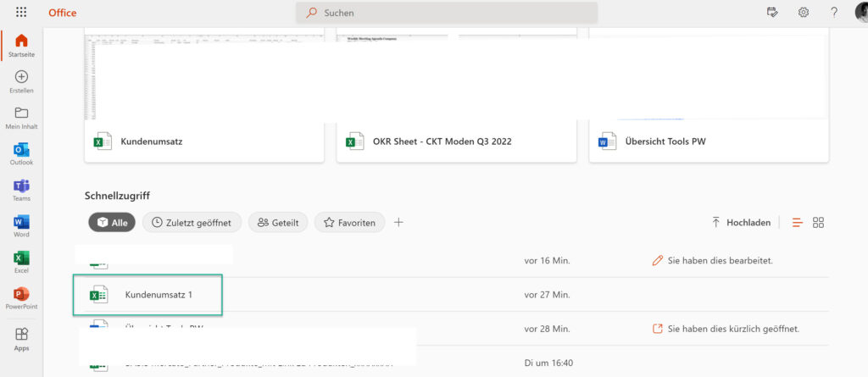Open Outlook from the sidebar
This screenshot has height=377, width=868.
(x=21, y=150)
